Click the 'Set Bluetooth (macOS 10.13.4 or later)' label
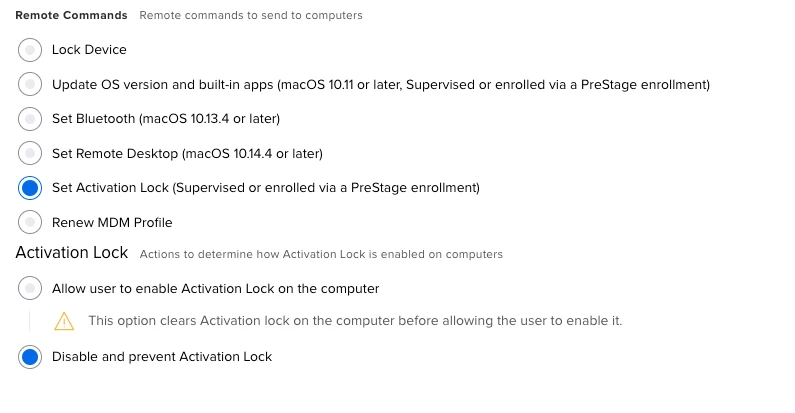The height and width of the screenshot is (413, 795). (166, 119)
